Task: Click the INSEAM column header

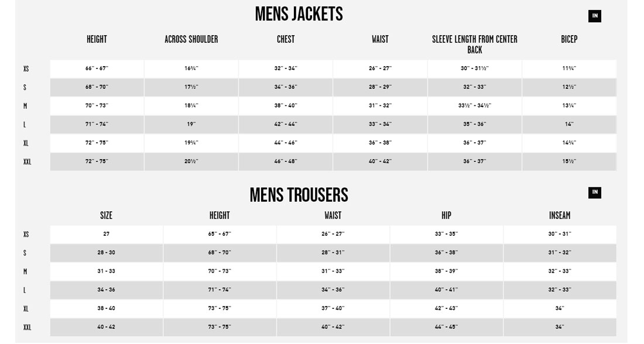Action: pos(561,215)
